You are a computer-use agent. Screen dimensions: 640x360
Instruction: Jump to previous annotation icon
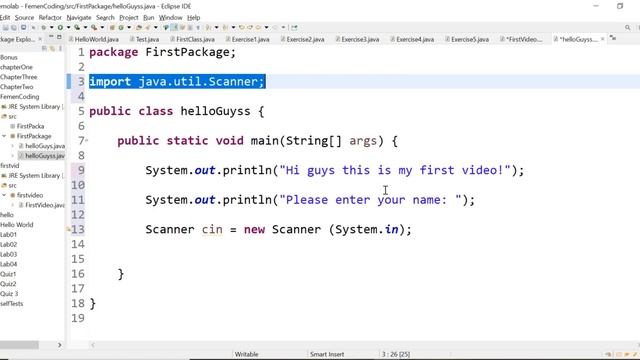tap(225, 27)
